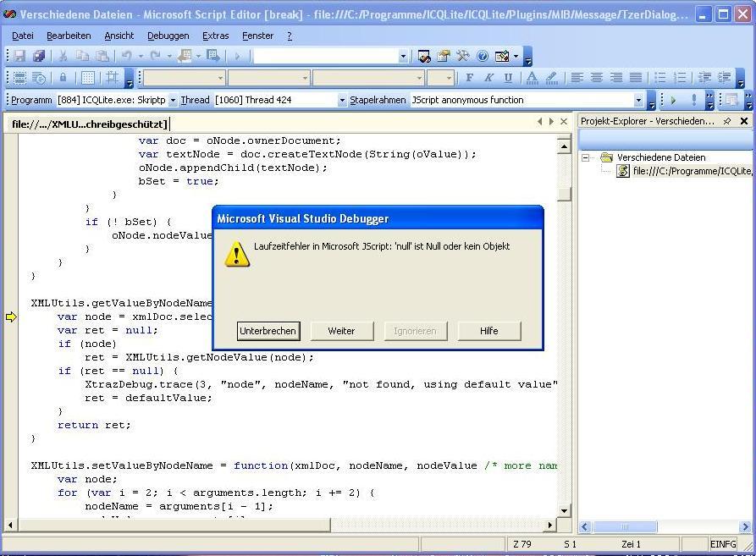The image size is (756, 556).
Task: Open the Extras menu
Action: coord(216,36)
